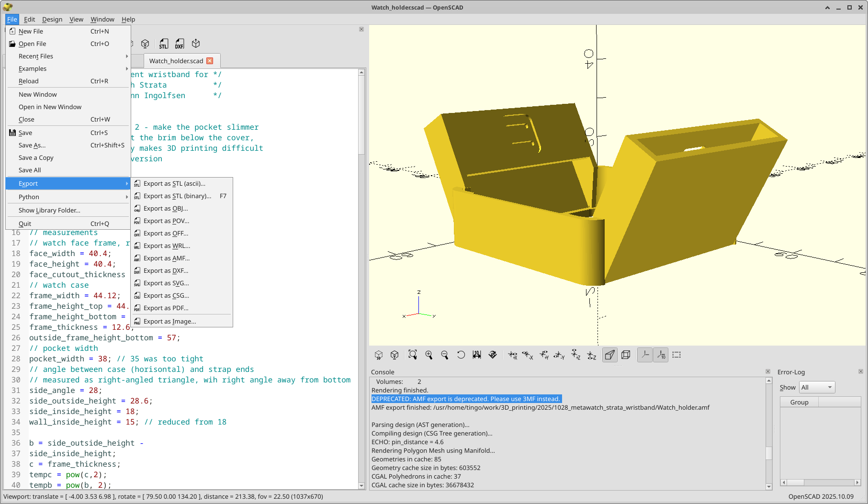Close the Watch_holder.scad tab
This screenshot has width=868, height=504.
210,61
